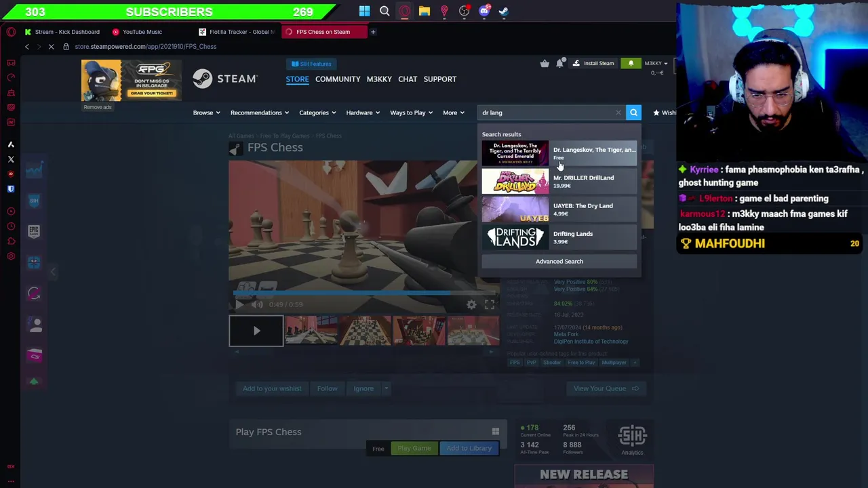868x488 pixels.
Task: Expand the Hardware dropdown
Action: (363, 113)
